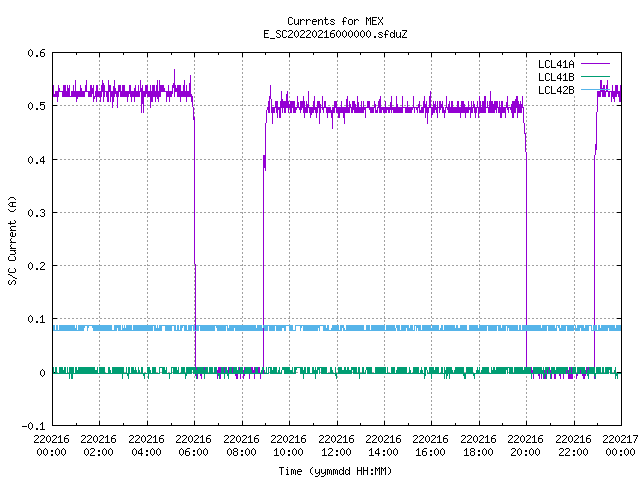Click the LCL41B legend label

tap(556, 77)
